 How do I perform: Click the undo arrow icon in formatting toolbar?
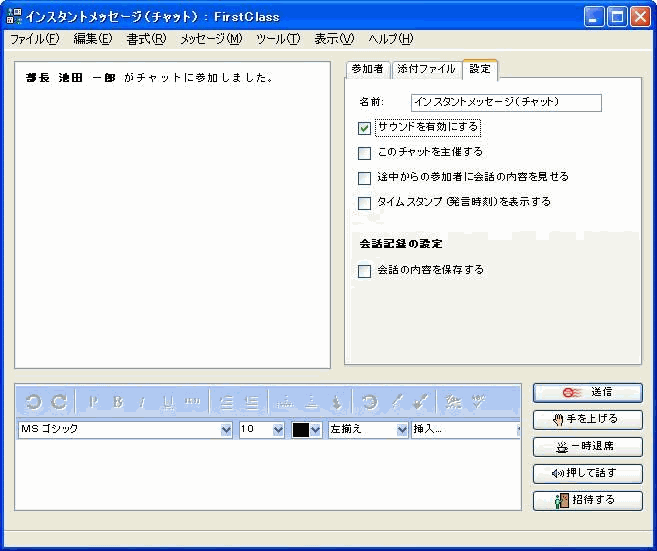33,402
